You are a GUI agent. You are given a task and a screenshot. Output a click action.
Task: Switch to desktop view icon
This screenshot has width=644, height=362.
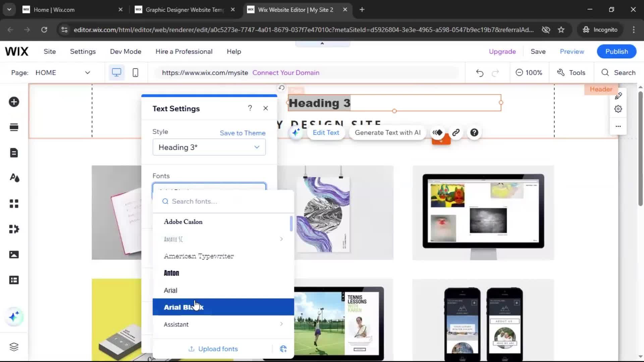(x=116, y=72)
